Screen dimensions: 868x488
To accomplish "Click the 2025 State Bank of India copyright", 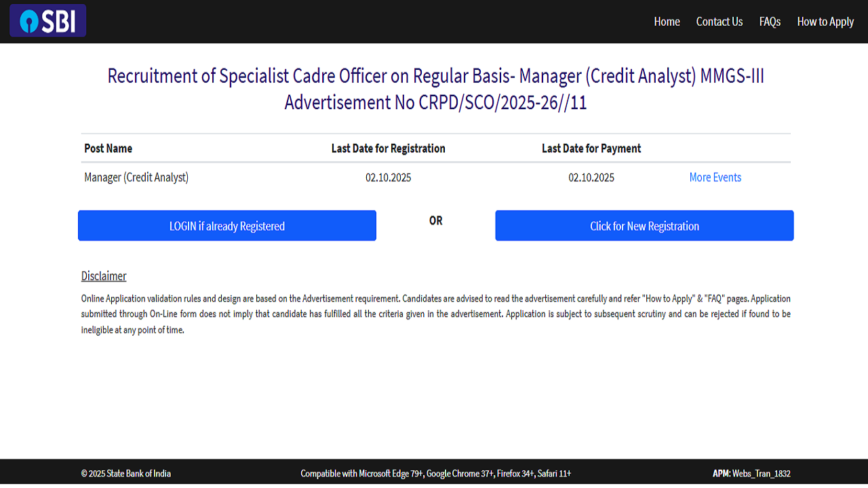I will coord(126,474).
